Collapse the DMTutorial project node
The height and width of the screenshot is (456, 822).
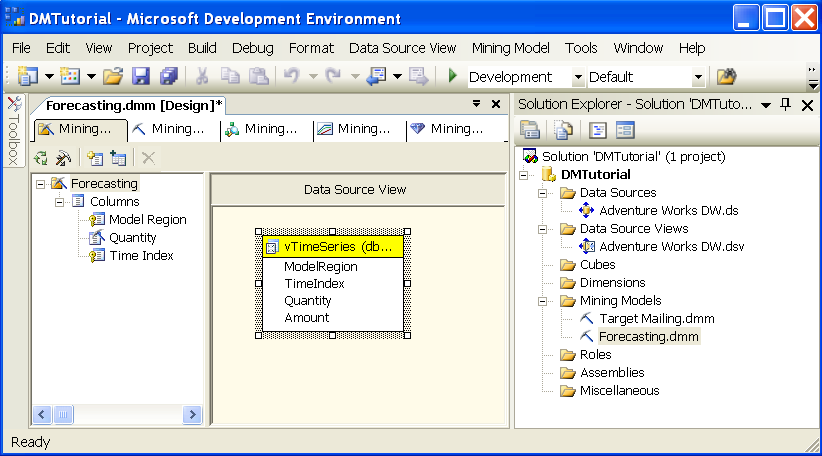point(524,175)
